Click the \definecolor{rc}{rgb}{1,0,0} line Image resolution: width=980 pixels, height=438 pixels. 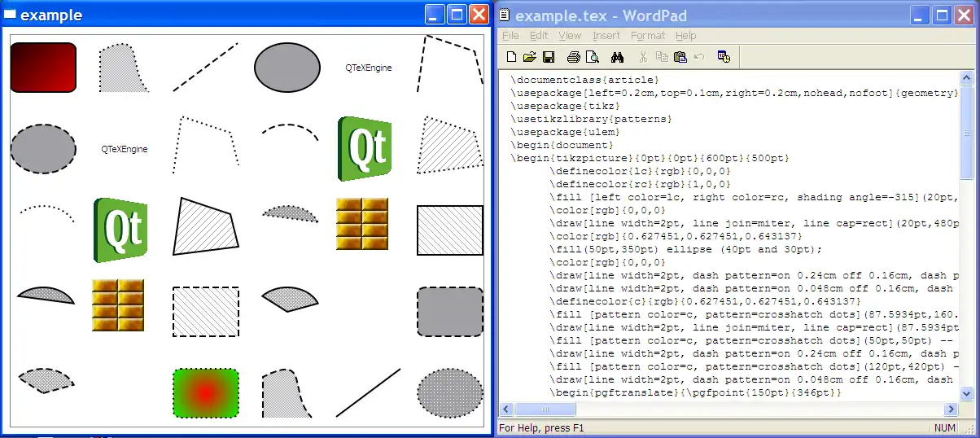[x=640, y=184]
